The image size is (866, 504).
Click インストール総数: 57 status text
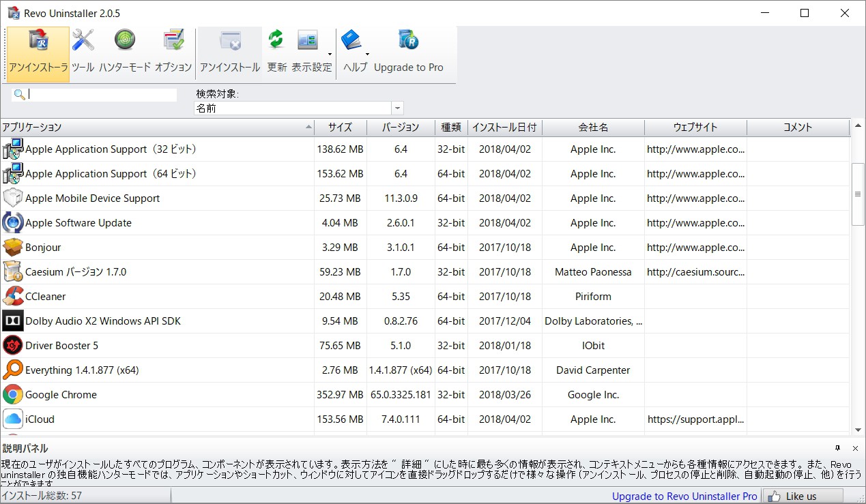42,496
